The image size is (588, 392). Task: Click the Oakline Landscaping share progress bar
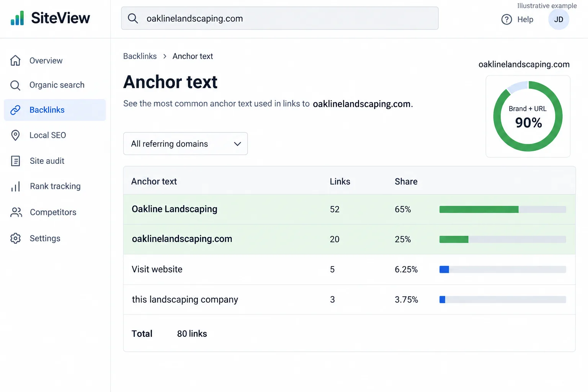coord(503,209)
